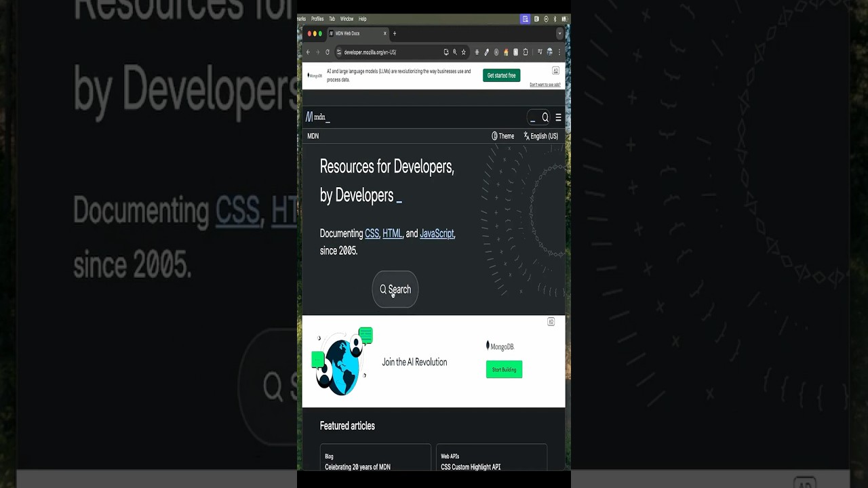This screenshot has height=488, width=868.
Task: Click the purple screen recorder menu bar icon
Action: click(525, 19)
